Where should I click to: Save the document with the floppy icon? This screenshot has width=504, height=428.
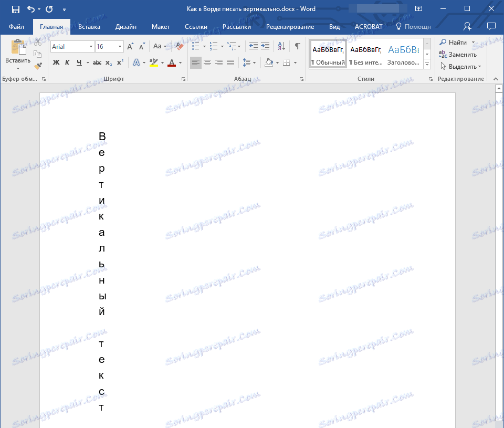coord(15,9)
